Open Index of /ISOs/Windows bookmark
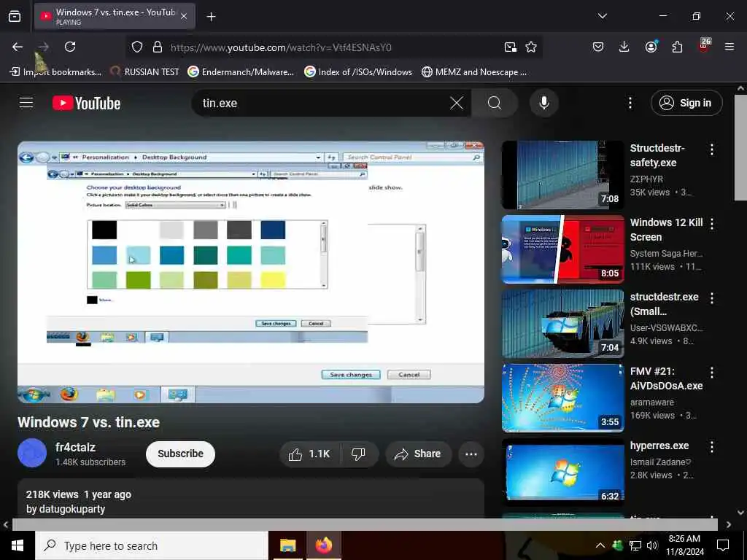The image size is (747, 560). (358, 72)
